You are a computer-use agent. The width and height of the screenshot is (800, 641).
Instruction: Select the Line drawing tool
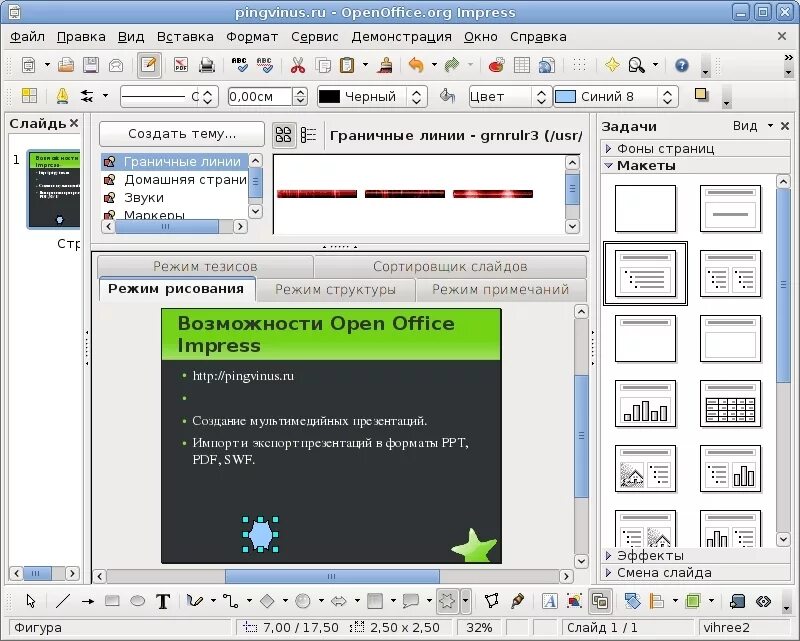coord(62,601)
